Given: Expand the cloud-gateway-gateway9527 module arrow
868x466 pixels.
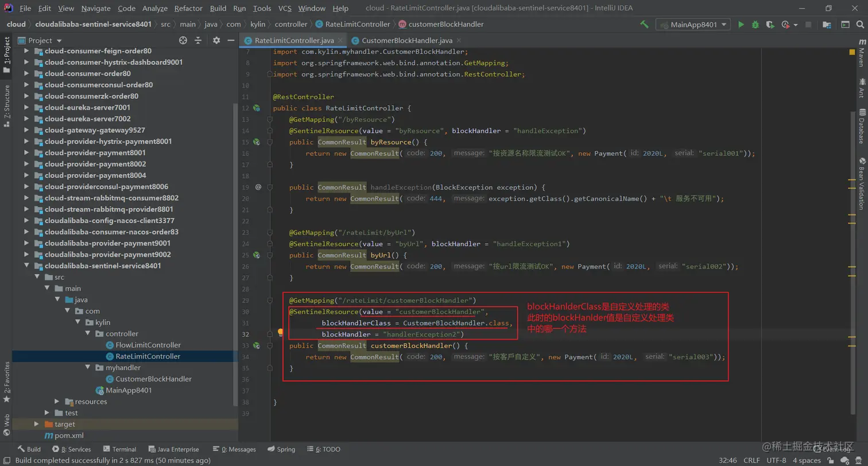Looking at the screenshot, I should tap(26, 130).
